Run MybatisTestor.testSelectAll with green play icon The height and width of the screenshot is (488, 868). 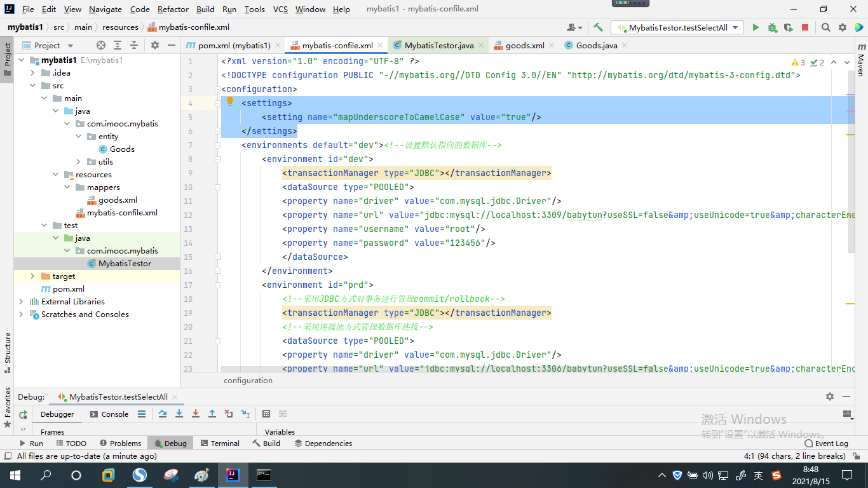[x=756, y=27]
